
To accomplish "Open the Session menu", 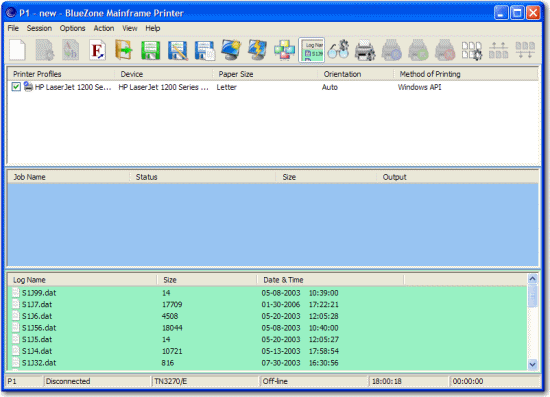I will (x=39, y=28).
